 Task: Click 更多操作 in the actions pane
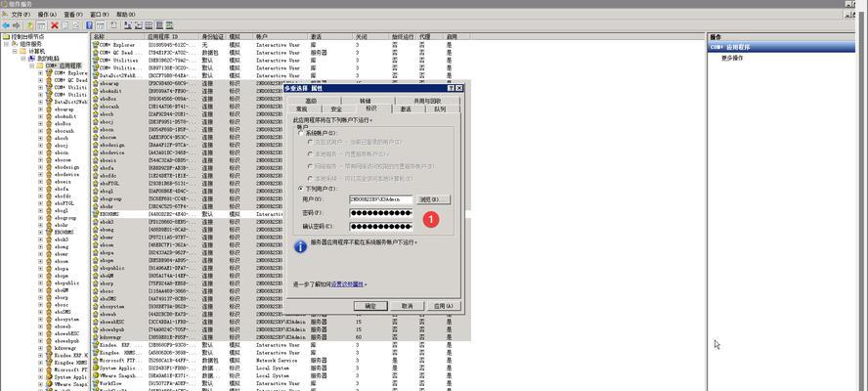tap(732, 58)
